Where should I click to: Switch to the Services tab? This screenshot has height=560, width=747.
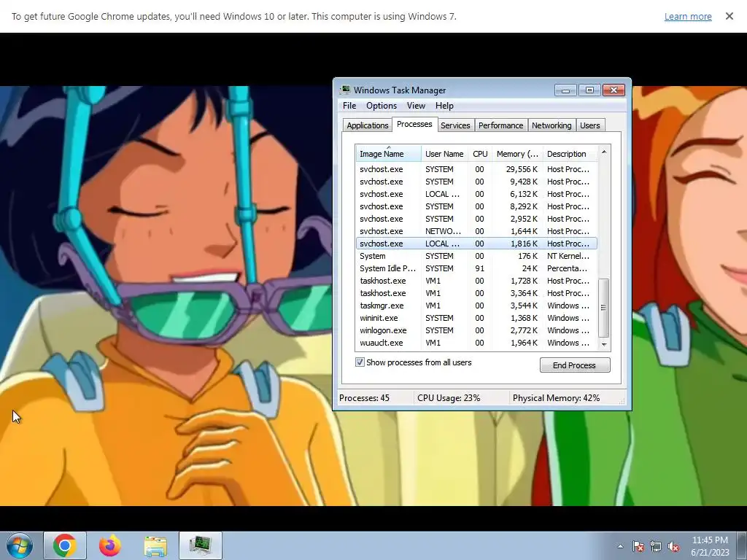coord(455,125)
